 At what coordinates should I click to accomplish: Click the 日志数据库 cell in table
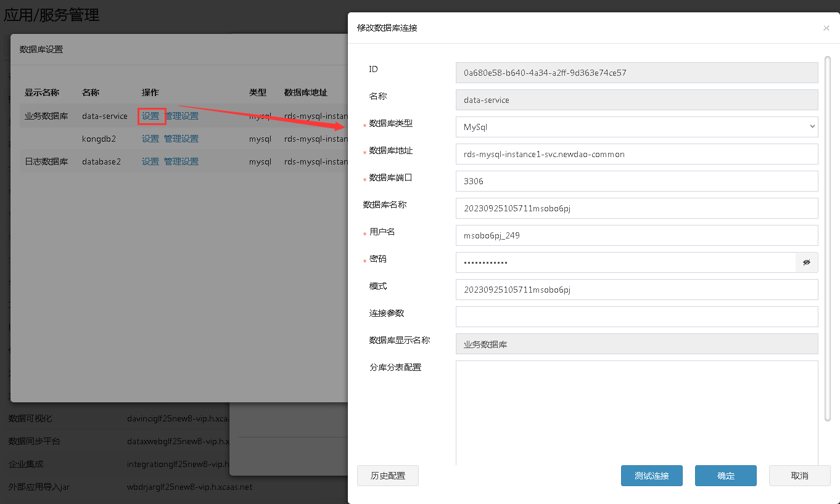tap(46, 161)
